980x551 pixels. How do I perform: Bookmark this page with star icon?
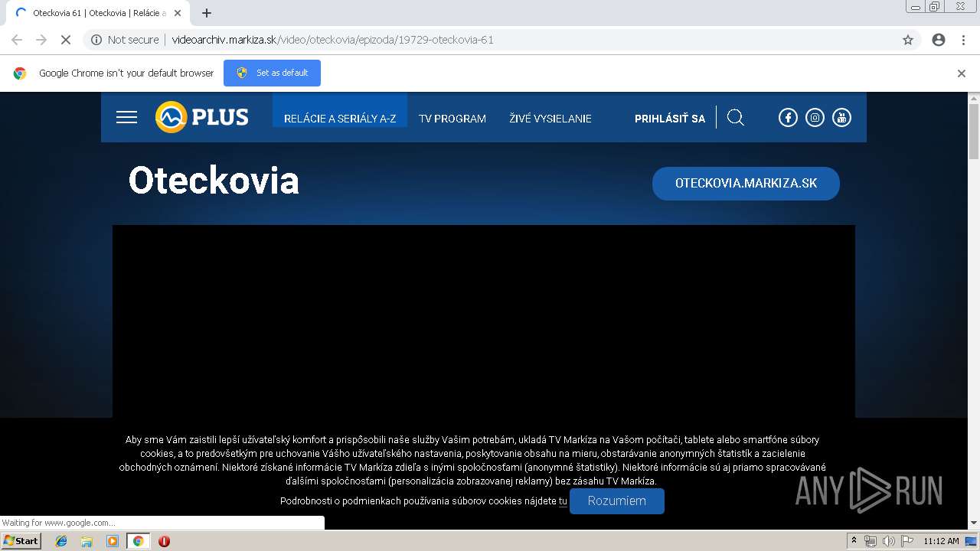pyautogui.click(x=908, y=40)
